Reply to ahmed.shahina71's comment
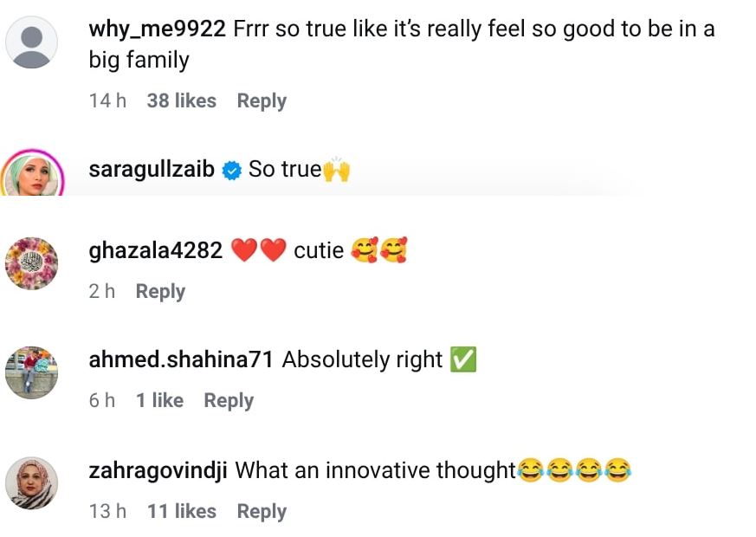Screen dimensions: 756x537 (229, 400)
